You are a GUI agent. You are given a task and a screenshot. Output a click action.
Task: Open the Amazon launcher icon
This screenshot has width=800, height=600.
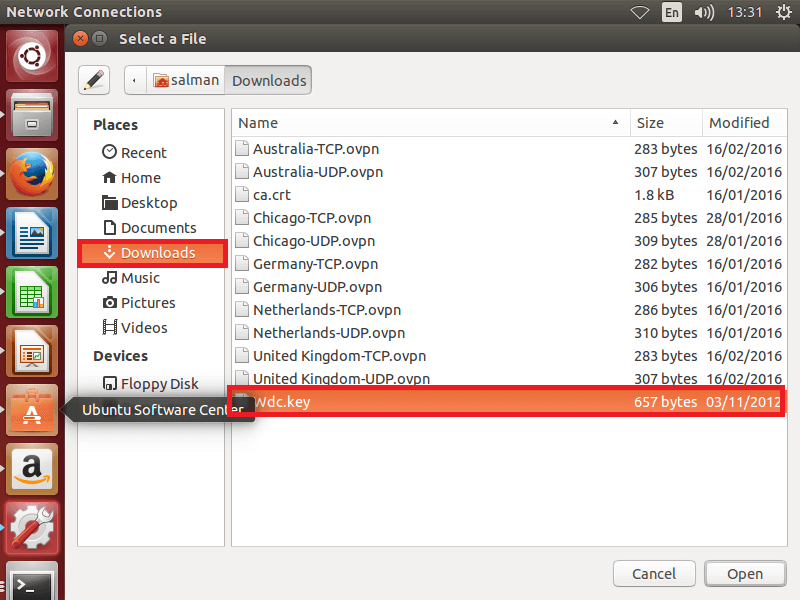(x=32, y=469)
